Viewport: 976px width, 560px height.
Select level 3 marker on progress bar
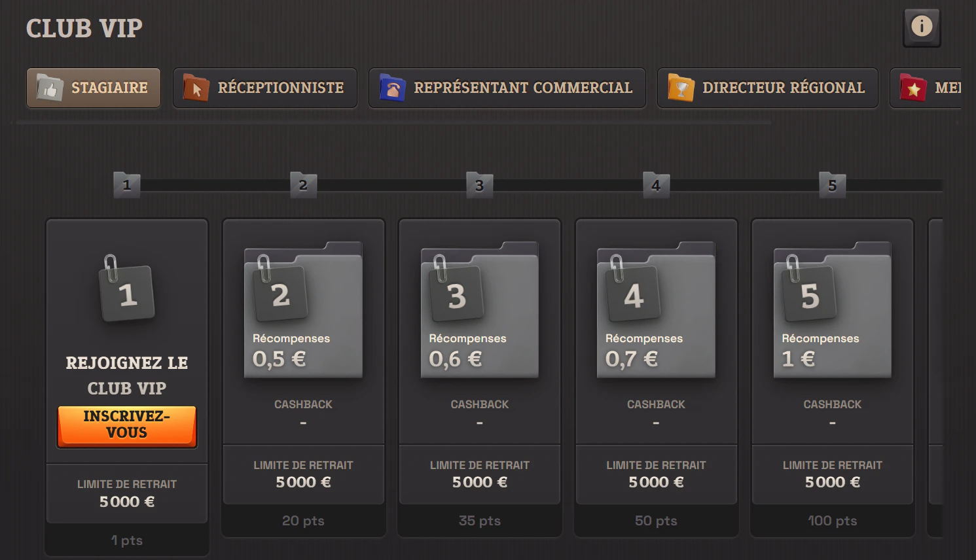pos(480,185)
